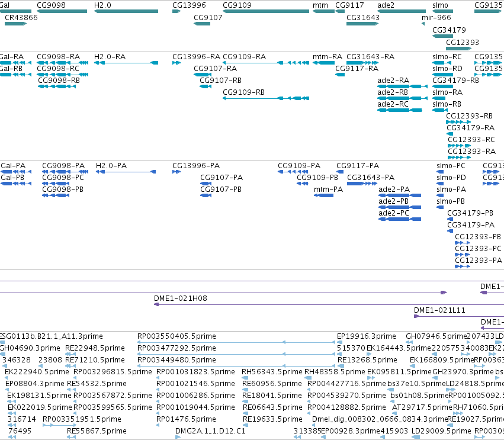
Task: Click the CG9109-RA transcript
Action: click(266, 63)
